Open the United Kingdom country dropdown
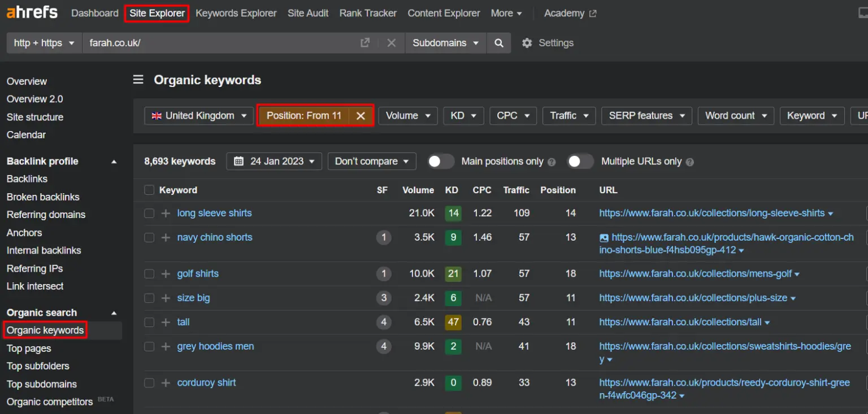The image size is (868, 414). point(199,116)
